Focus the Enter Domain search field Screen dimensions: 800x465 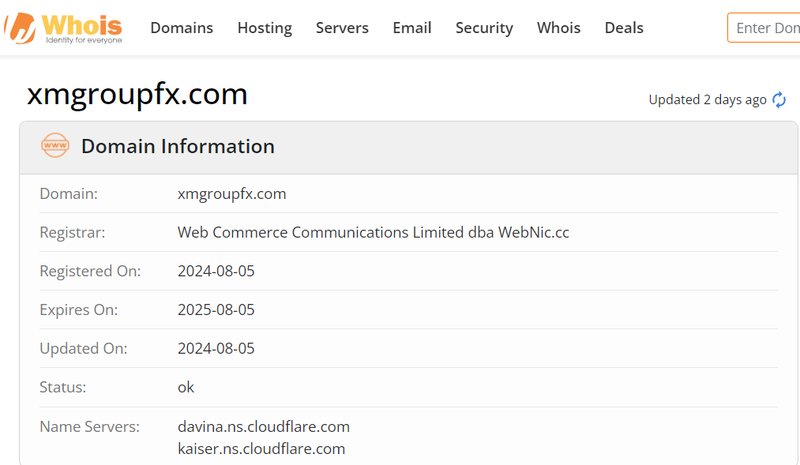pos(764,28)
